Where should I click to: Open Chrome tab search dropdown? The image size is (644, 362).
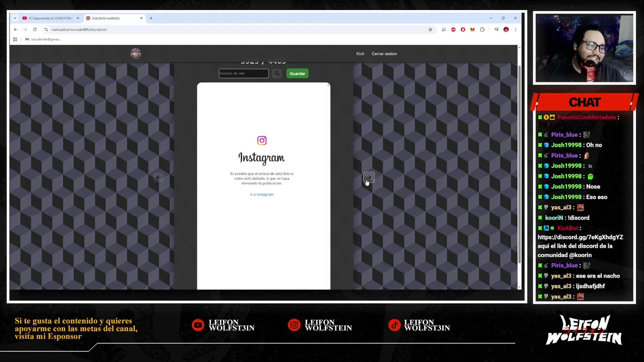pyautogui.click(x=15, y=18)
